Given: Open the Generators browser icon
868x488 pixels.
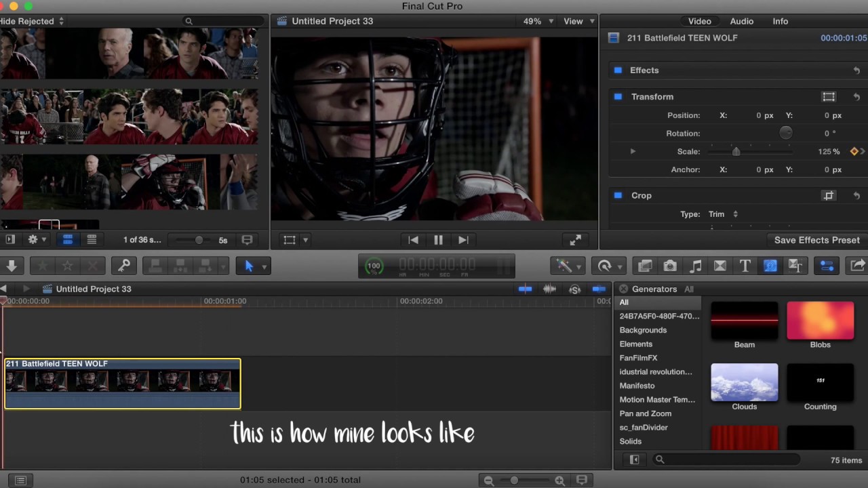Looking at the screenshot, I should pyautogui.click(x=770, y=266).
